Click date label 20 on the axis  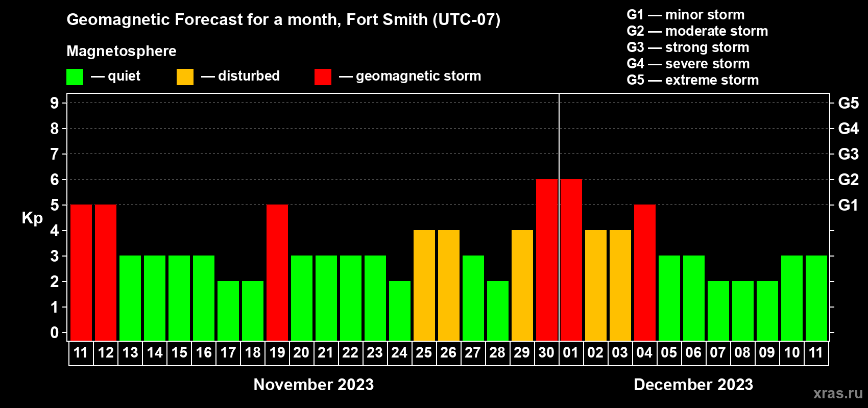pos(301,353)
